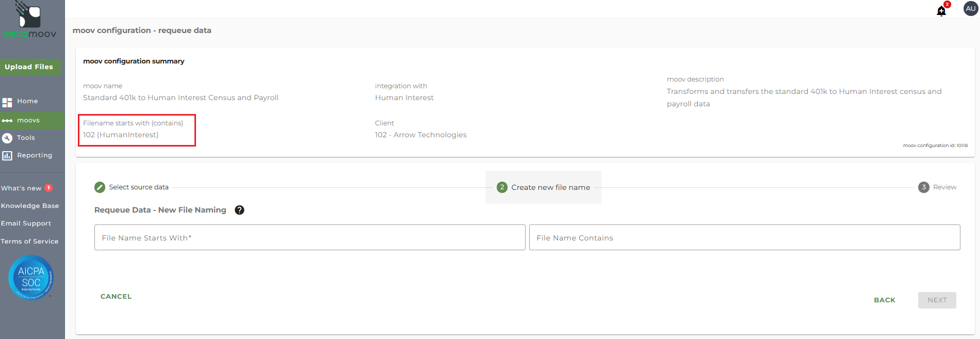
Task: Open What's new in sidebar
Action: click(21, 188)
